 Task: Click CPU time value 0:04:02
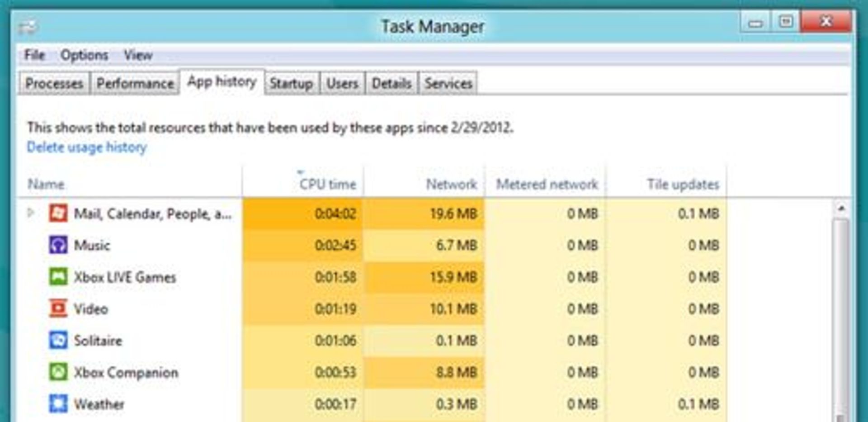pos(335,213)
